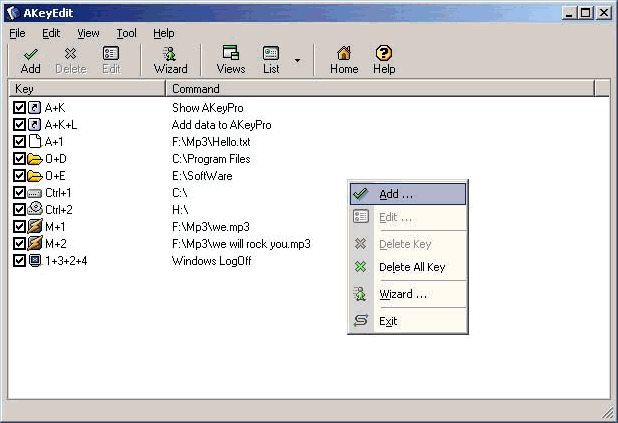Viewport: 618px width, 423px height.
Task: Disable the O+E hotkey checkbox
Action: (19, 176)
